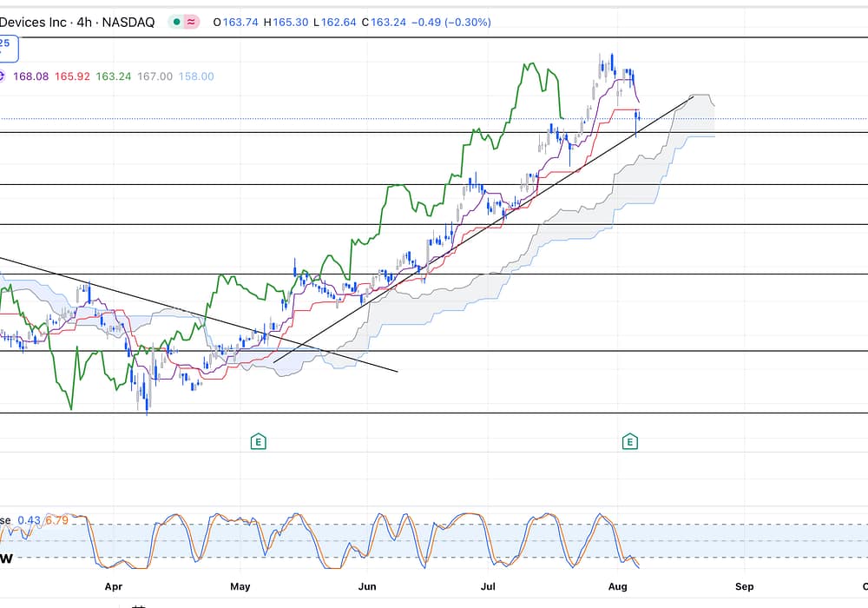868x608 pixels.
Task: Click the Jun label on time axis
Action: 367,587
